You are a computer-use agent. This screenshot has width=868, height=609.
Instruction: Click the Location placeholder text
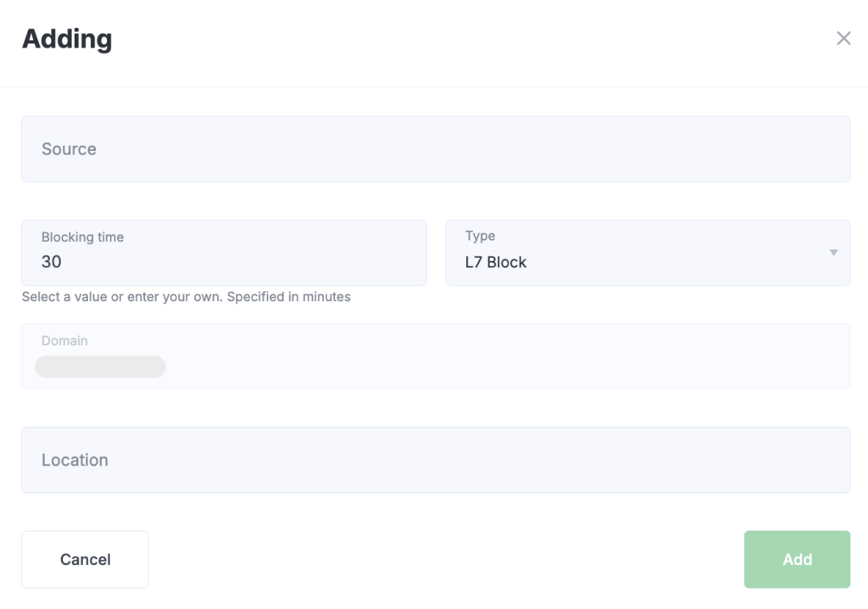75,460
